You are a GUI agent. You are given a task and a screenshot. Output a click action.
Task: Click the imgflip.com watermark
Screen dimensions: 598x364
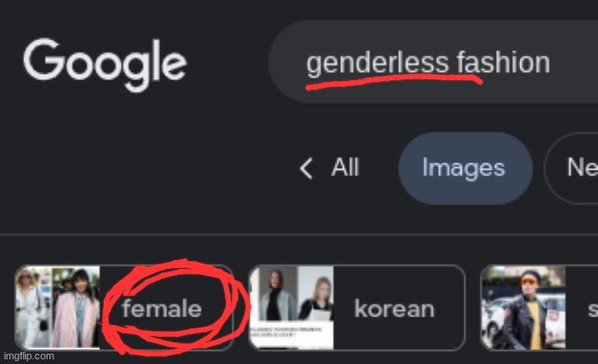pos(29,357)
